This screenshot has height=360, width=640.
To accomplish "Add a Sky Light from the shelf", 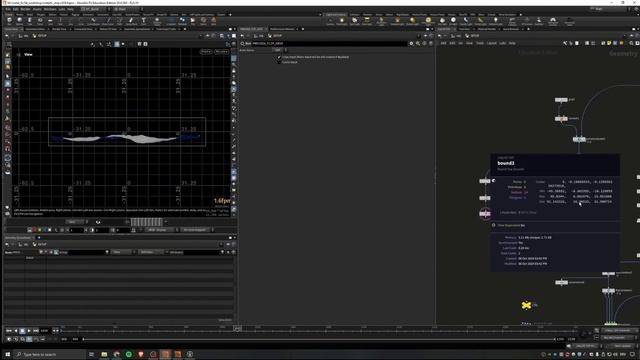I will (442, 21).
